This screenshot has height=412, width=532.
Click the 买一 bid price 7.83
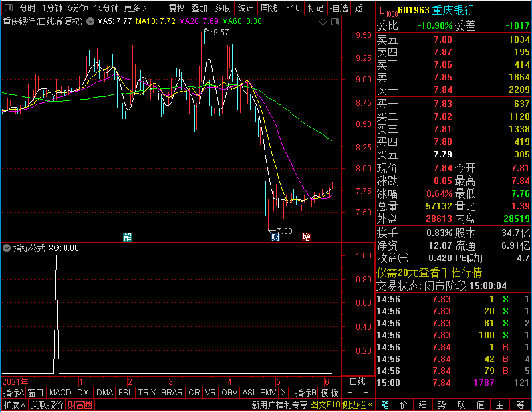443,104
